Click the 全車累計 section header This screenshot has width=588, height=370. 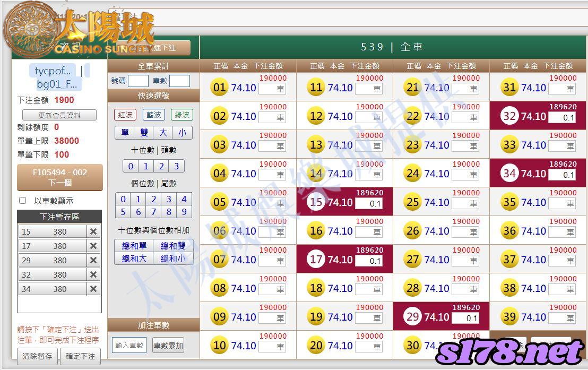[x=153, y=66]
